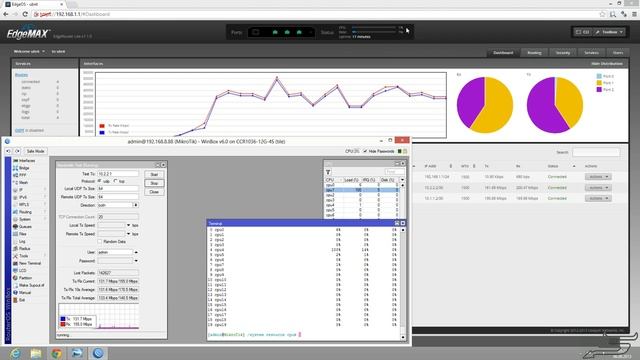Select the udp protocol radio button

pyautogui.click(x=100, y=181)
